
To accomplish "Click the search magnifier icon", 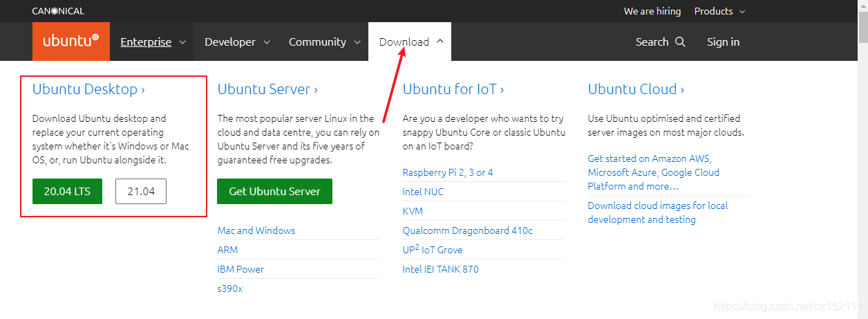I will (x=680, y=42).
